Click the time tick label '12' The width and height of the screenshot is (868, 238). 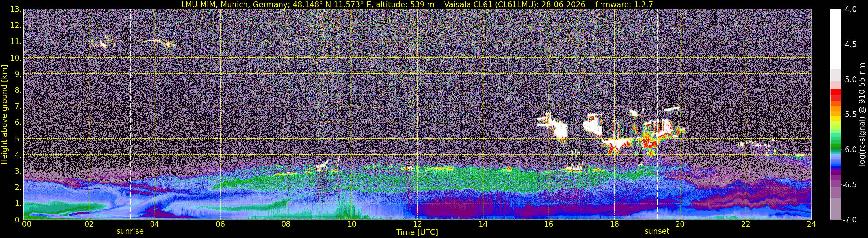417,224
